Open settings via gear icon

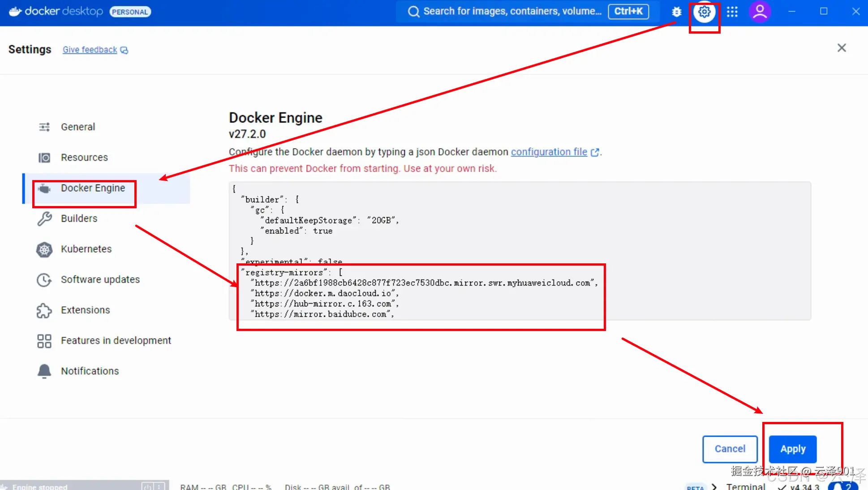pos(704,12)
